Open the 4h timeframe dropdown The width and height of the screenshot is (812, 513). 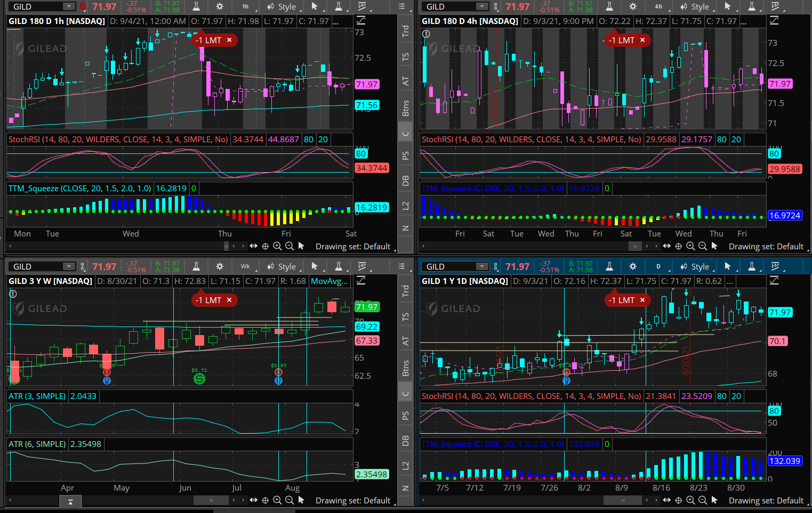(658, 6)
